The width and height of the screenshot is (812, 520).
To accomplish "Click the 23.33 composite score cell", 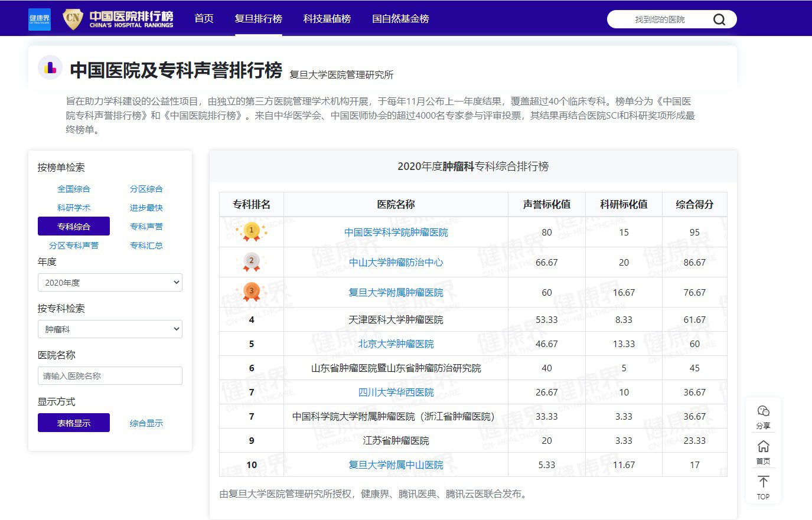I will (x=694, y=441).
